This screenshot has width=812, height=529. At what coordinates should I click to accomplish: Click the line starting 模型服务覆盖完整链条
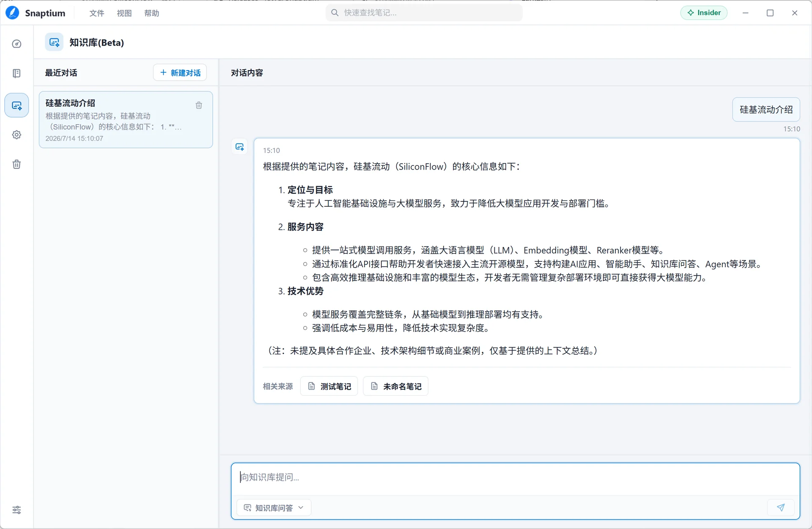pos(428,315)
